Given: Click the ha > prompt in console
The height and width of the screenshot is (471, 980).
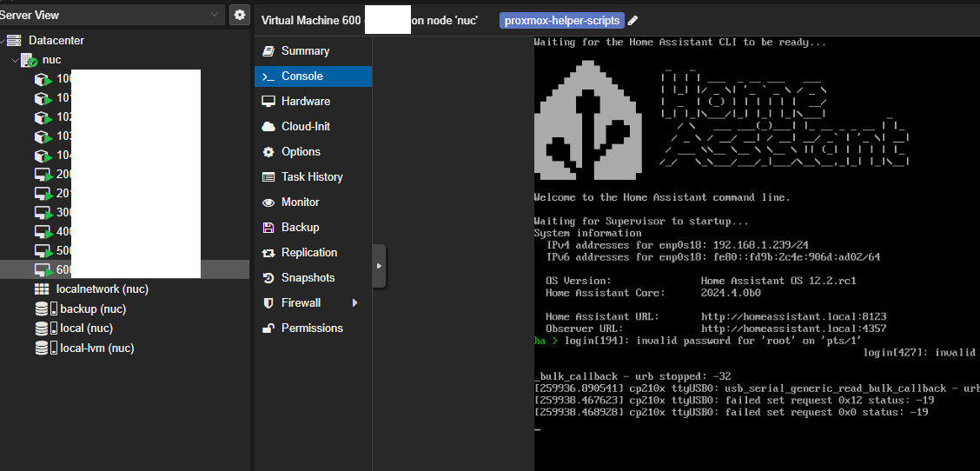Looking at the screenshot, I should (546, 341).
